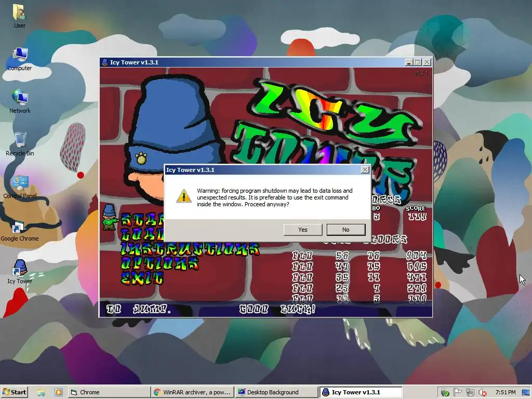The height and width of the screenshot is (399, 532).
Task: Click Yes to confirm forced shutdown
Action: click(x=303, y=230)
